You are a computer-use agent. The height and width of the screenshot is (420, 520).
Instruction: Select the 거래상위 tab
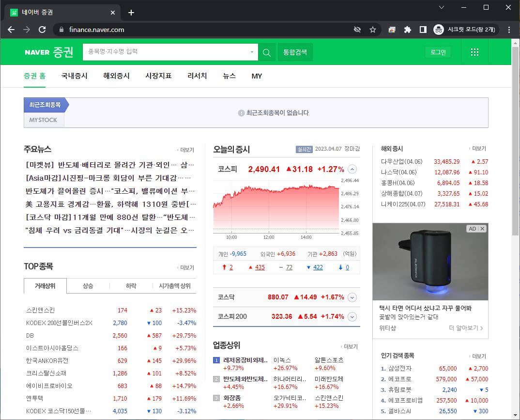[x=45, y=286]
